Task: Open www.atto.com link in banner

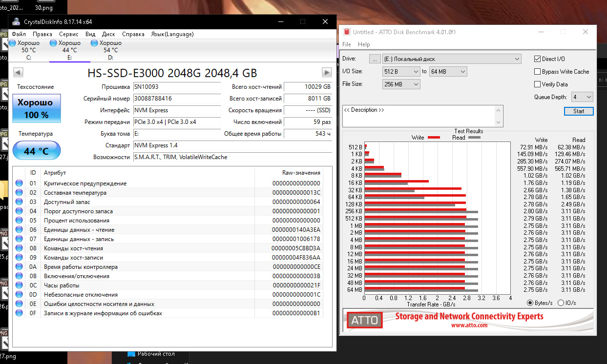Action: [469, 325]
